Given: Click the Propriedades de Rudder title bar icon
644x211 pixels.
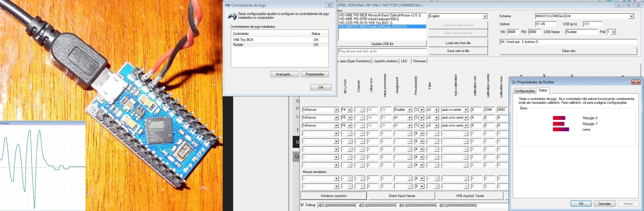Looking at the screenshot, I should 514,82.
